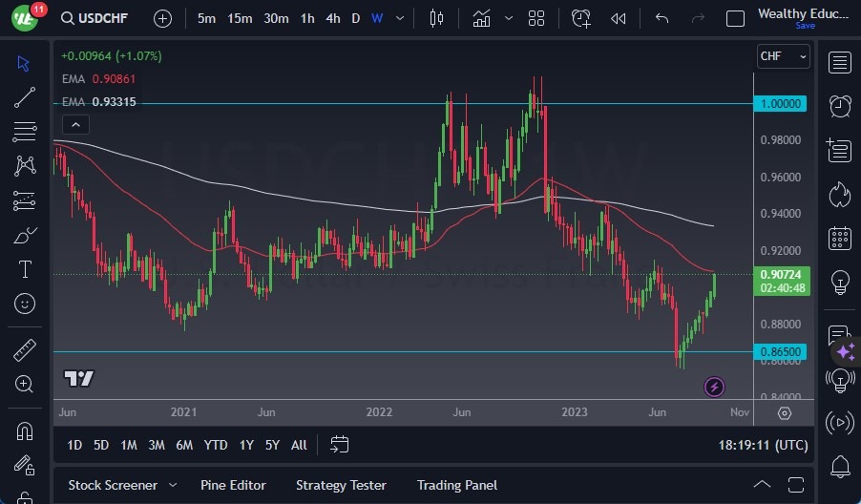
Task: Open chart settings gear on time axis
Action: tap(785, 413)
